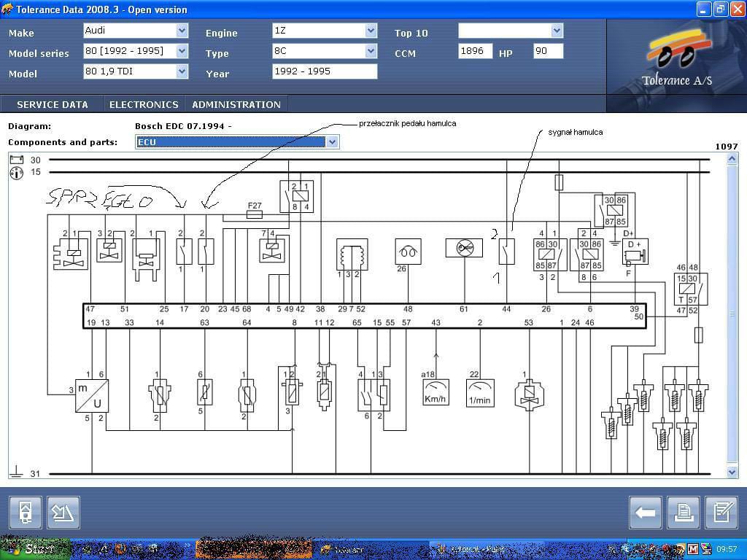
Task: Click the HP field showing 90
Action: coord(549,51)
